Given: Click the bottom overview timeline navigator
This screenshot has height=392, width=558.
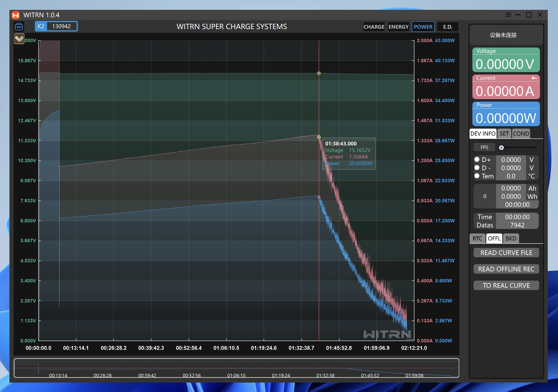Looking at the screenshot, I should (x=236, y=368).
